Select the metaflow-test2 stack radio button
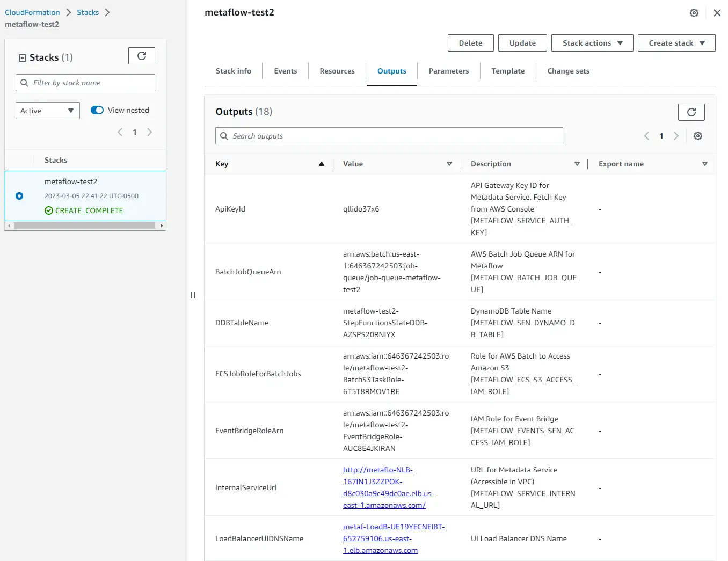 pyautogui.click(x=19, y=196)
